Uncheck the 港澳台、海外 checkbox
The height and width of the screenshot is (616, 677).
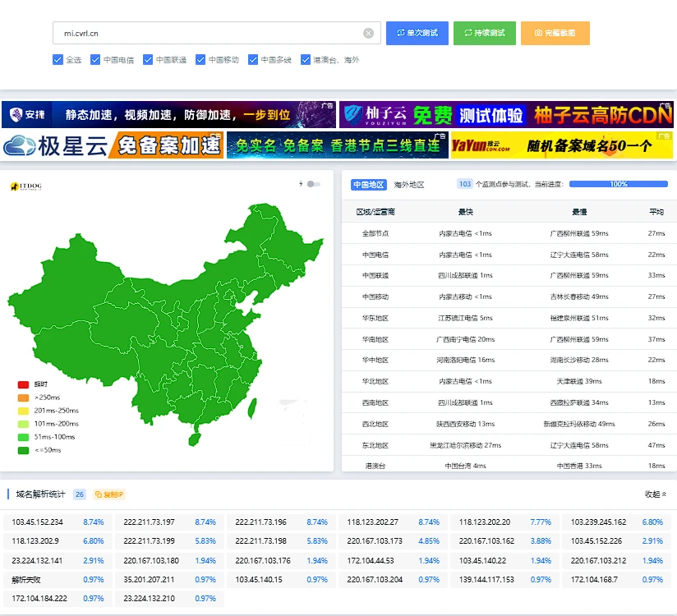click(x=306, y=60)
